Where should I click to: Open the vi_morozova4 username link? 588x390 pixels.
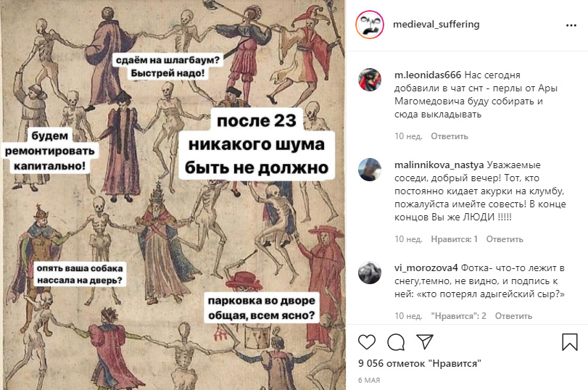tap(426, 267)
